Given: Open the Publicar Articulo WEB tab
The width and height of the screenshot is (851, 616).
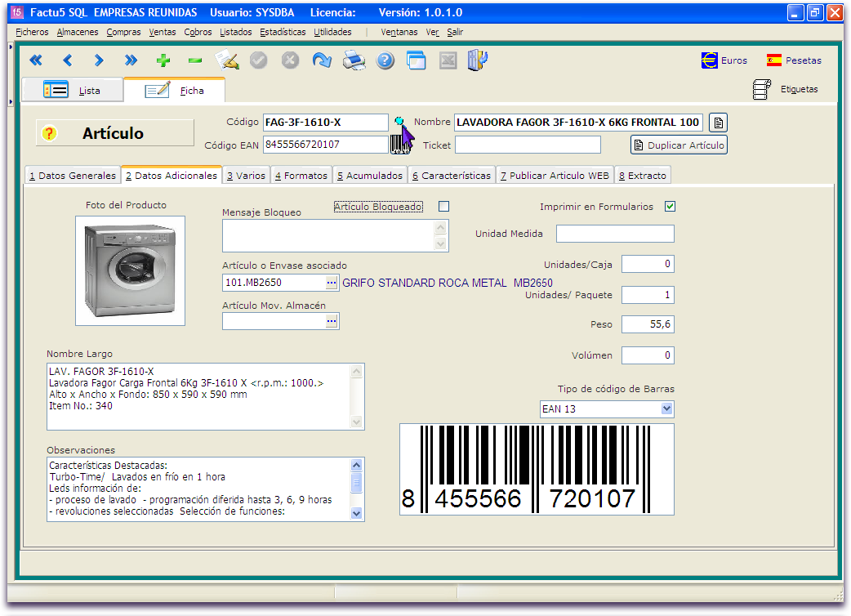Looking at the screenshot, I should 555,176.
